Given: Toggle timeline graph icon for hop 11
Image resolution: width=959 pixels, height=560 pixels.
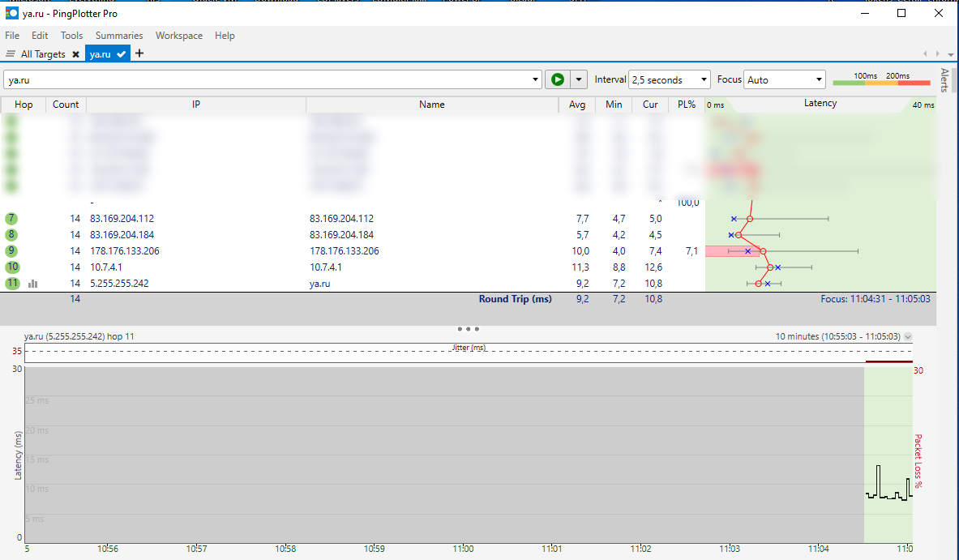Looking at the screenshot, I should pos(33,284).
